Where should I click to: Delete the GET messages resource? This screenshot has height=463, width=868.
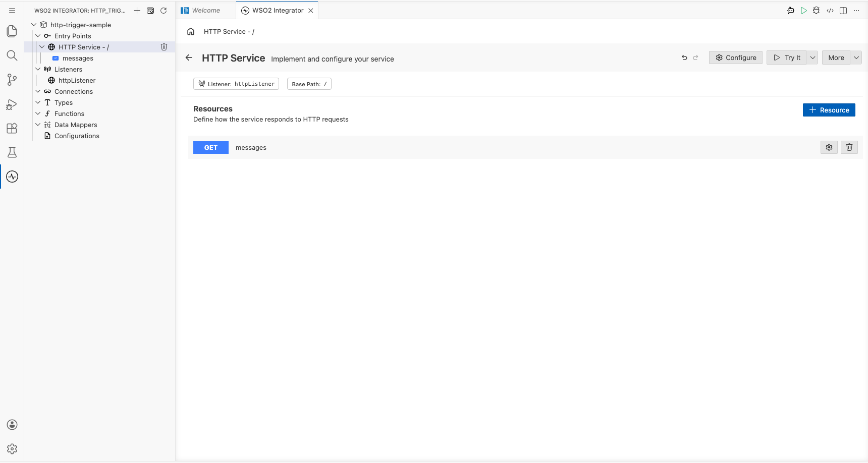tap(849, 147)
